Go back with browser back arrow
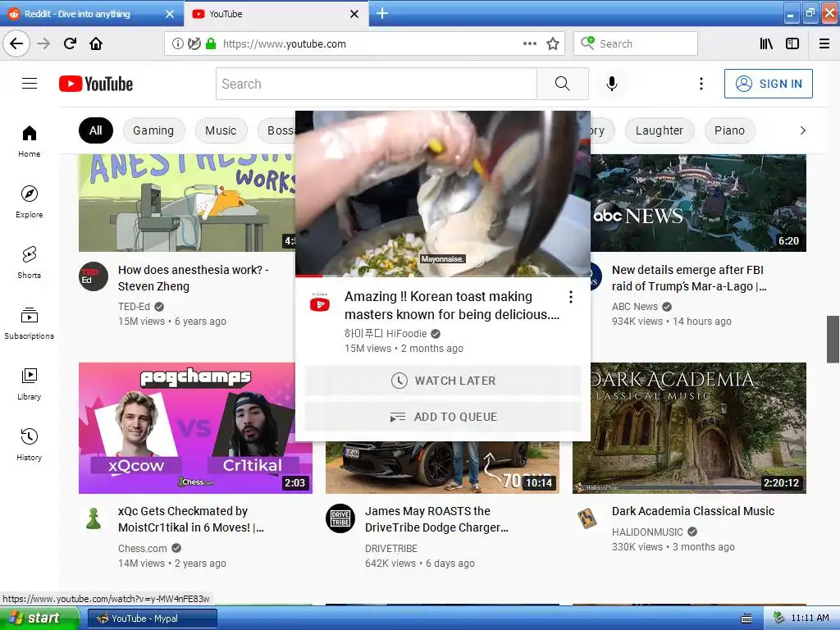Viewport: 840px width, 630px height. click(16, 43)
